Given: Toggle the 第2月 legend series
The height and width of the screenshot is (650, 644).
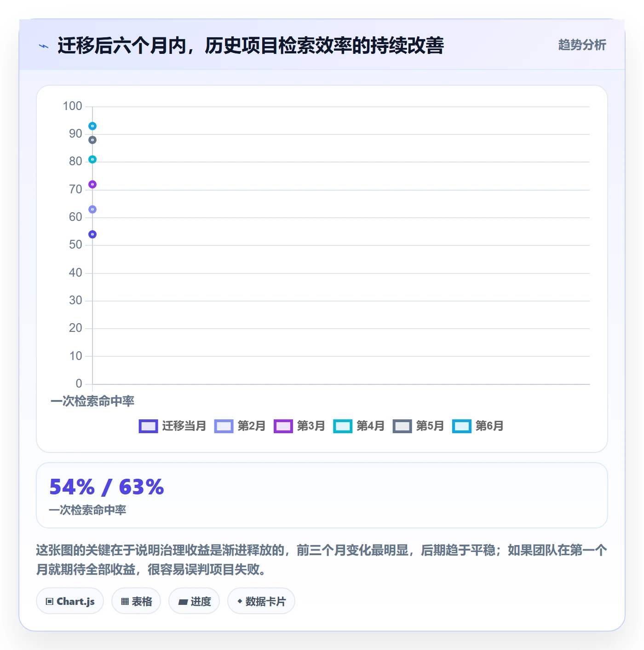Looking at the screenshot, I should tap(240, 426).
